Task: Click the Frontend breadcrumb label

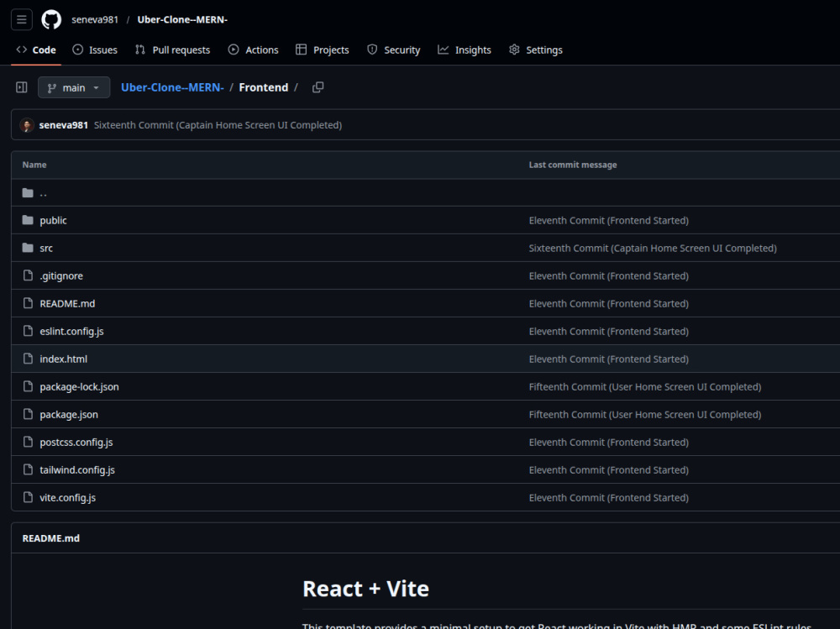Action: coord(264,87)
